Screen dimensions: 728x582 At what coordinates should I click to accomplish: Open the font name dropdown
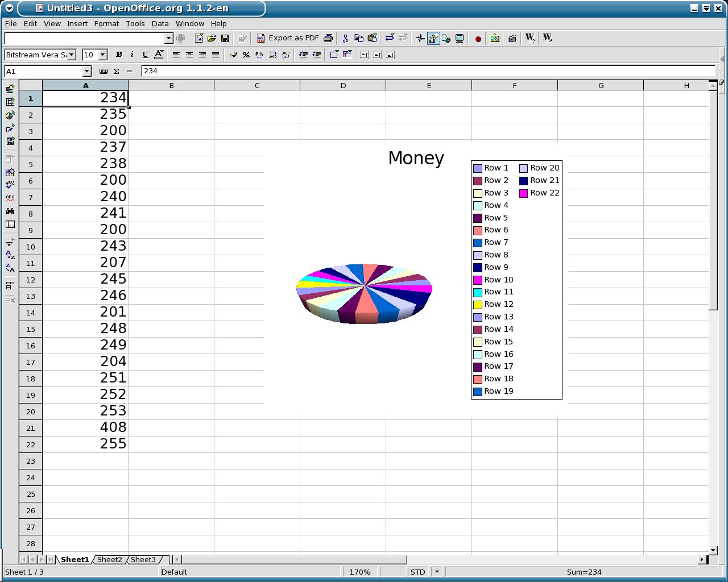pyautogui.click(x=72, y=55)
